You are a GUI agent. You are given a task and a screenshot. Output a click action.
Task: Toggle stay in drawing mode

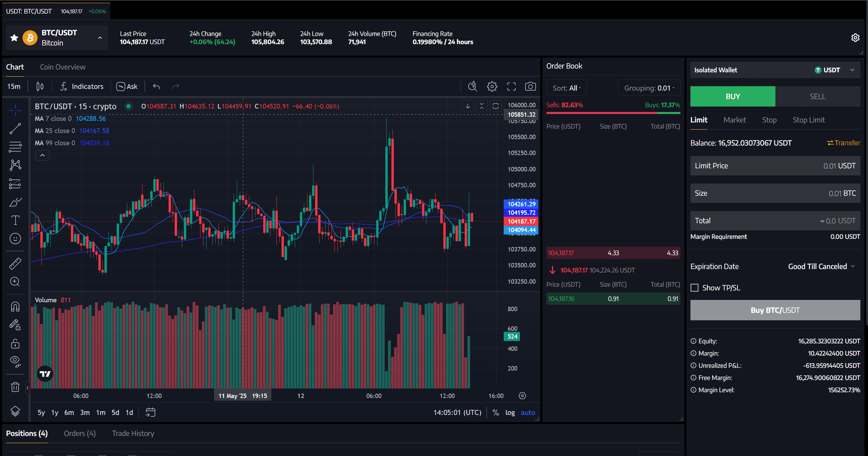coord(15,325)
